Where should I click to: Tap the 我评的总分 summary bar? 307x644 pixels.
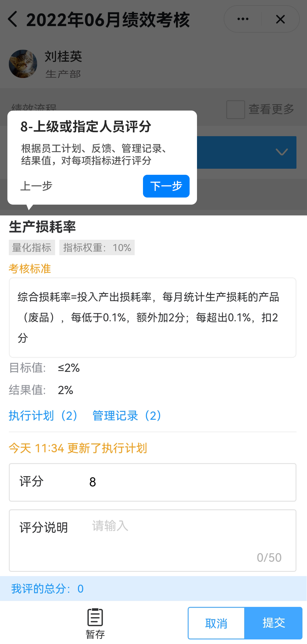click(x=153, y=589)
